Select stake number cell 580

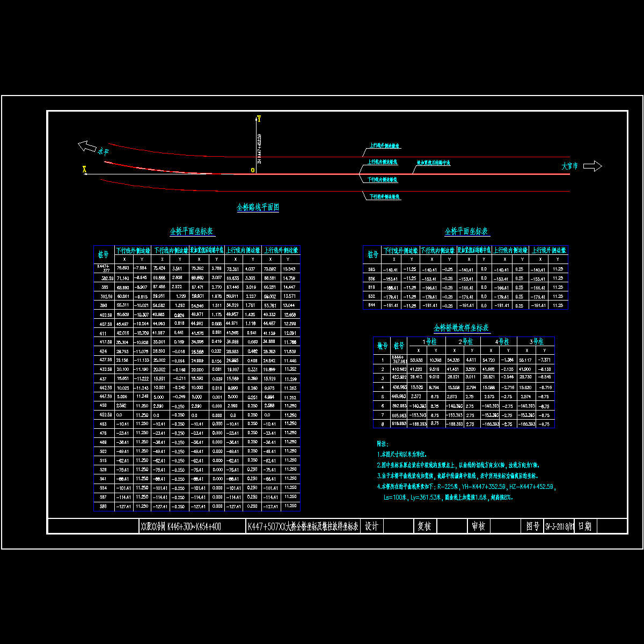(x=104, y=506)
